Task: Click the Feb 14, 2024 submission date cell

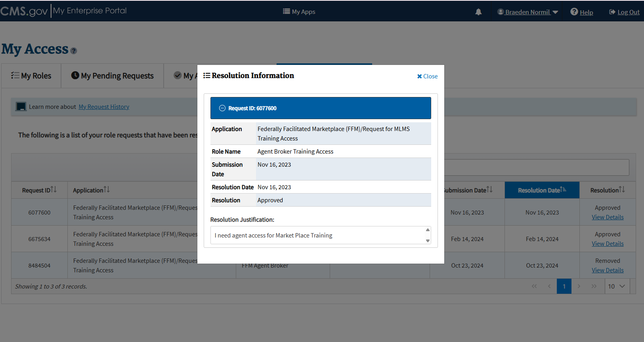Action: pos(467,239)
